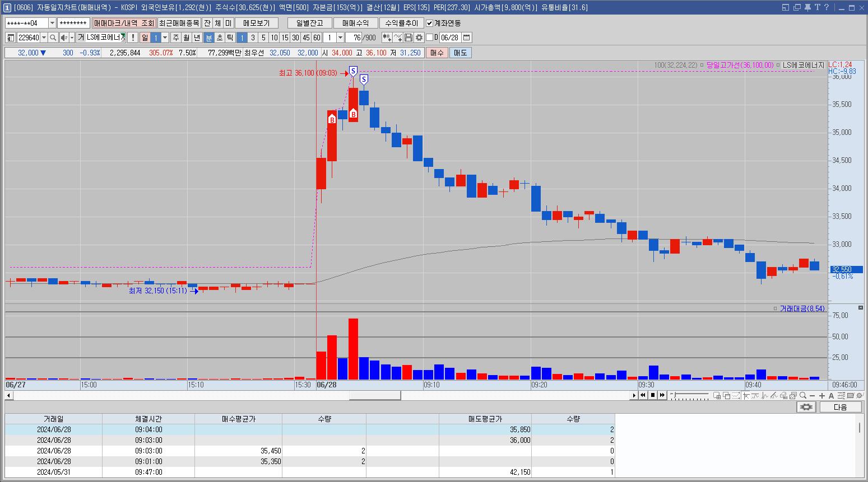Click the exclamation mark info icon
The image size is (868, 482).
coord(132,38)
